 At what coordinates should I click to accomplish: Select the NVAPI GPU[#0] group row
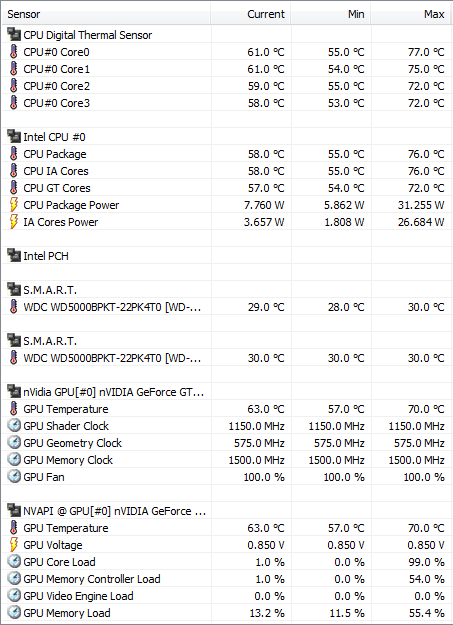point(226,511)
